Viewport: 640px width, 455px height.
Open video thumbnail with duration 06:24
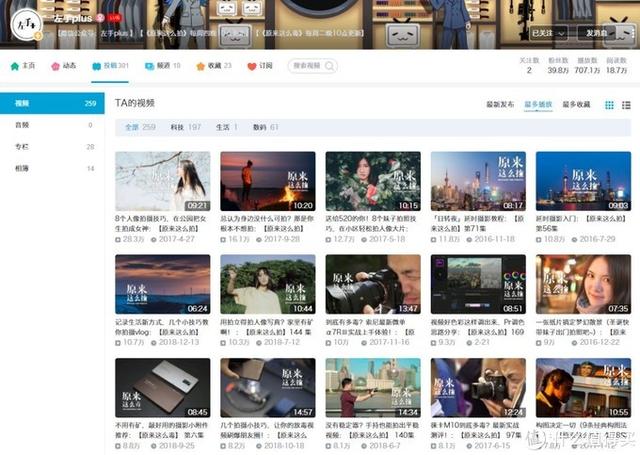163,284
